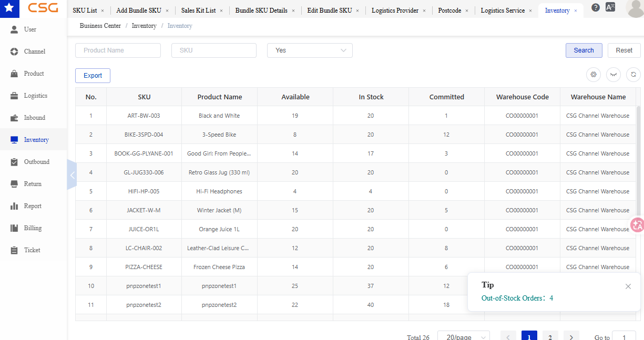Click the Go to page number field
The image size is (644, 340).
coord(625,337)
